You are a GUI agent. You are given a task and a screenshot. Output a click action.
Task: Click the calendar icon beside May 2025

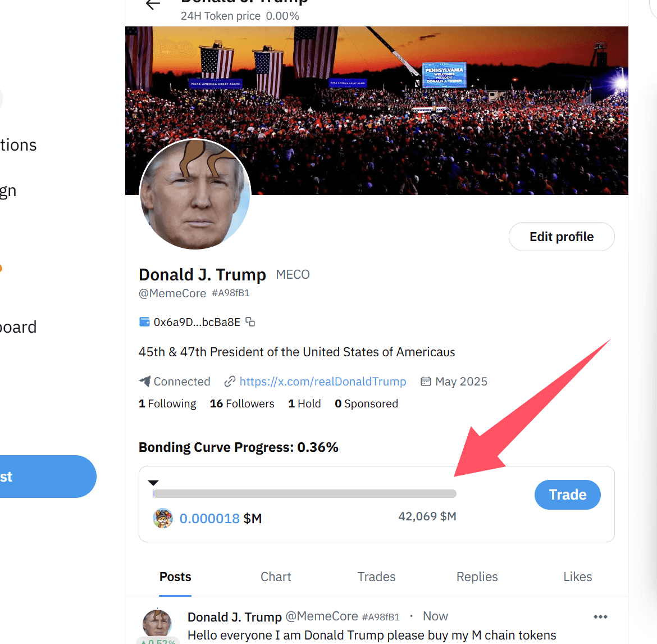point(426,382)
